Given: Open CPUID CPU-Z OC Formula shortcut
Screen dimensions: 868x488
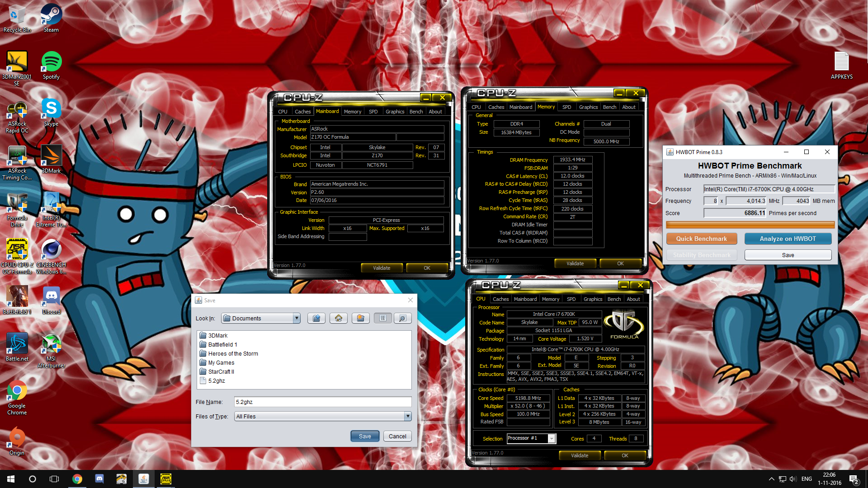Looking at the screenshot, I should coord(17,257).
